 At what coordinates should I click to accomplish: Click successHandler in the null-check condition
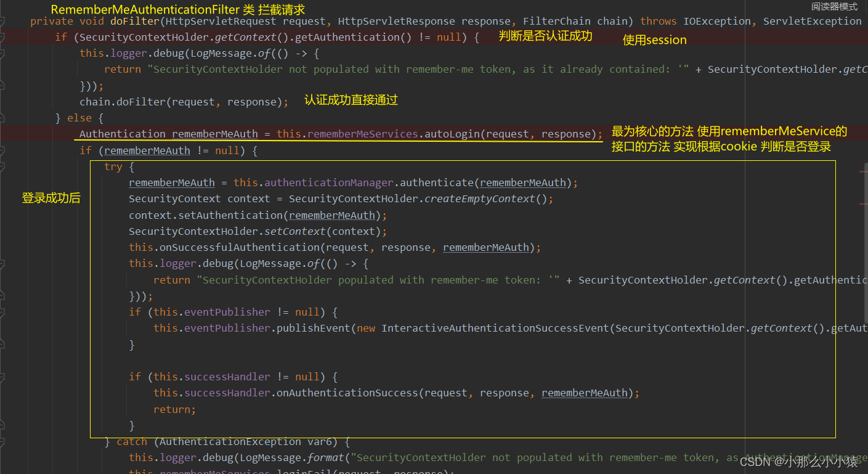click(227, 377)
